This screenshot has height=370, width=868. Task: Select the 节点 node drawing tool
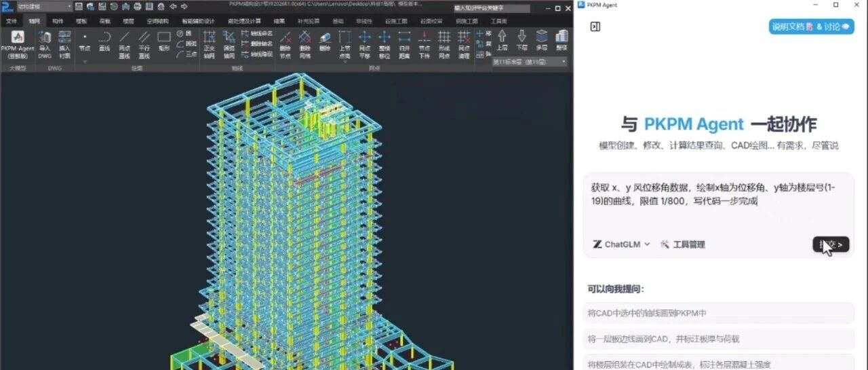tap(84, 42)
